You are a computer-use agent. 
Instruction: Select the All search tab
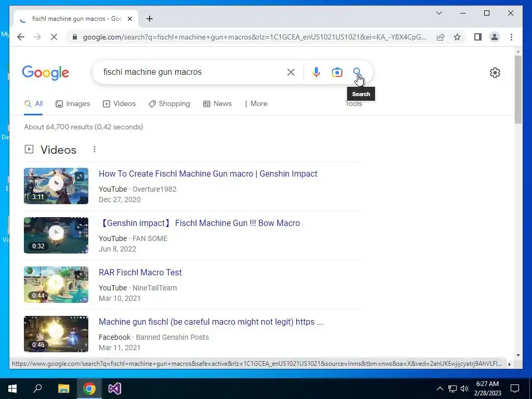coord(33,104)
